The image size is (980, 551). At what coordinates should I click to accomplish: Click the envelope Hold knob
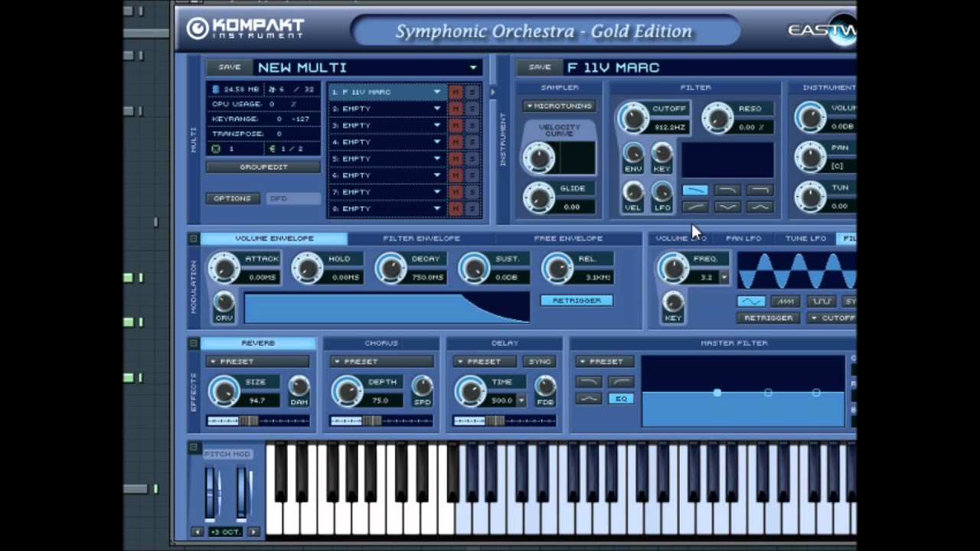(x=307, y=268)
